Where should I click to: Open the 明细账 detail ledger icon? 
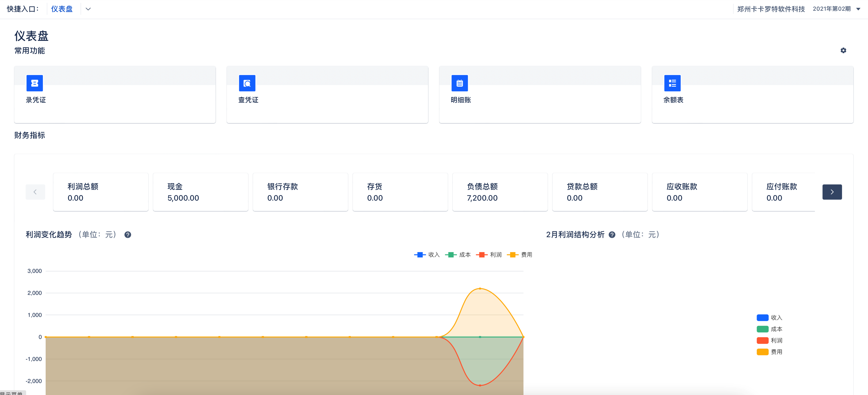click(460, 83)
